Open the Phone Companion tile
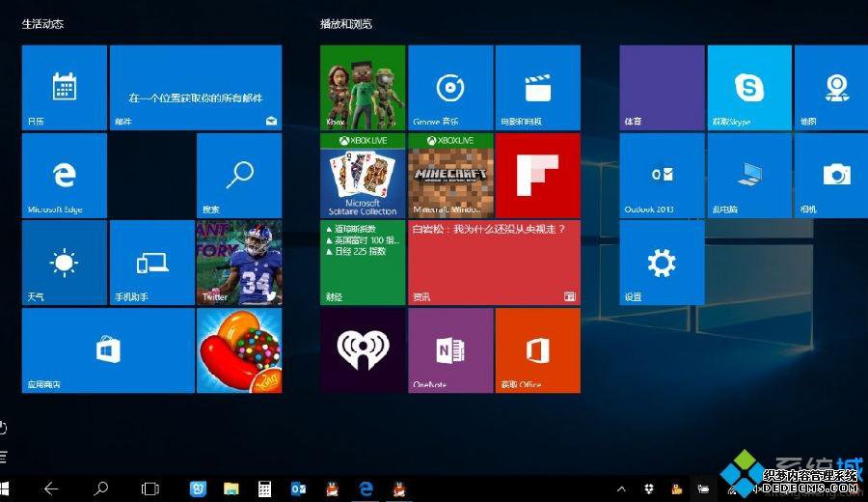The image size is (868, 502). 152,263
